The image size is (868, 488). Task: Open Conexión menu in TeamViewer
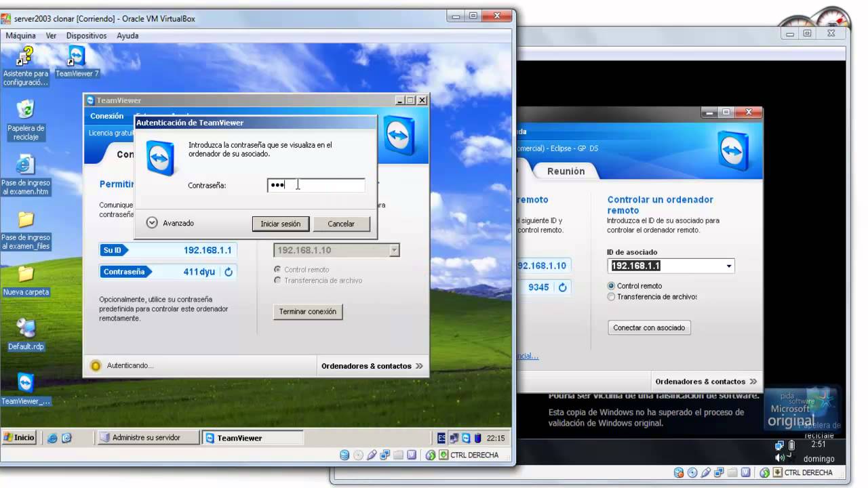click(x=107, y=116)
